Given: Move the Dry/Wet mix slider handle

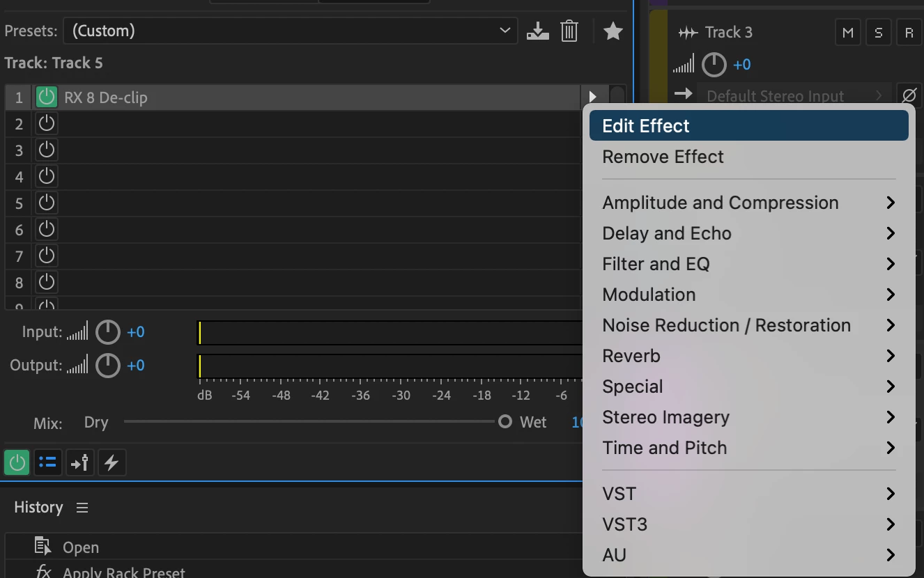Looking at the screenshot, I should pyautogui.click(x=505, y=422).
